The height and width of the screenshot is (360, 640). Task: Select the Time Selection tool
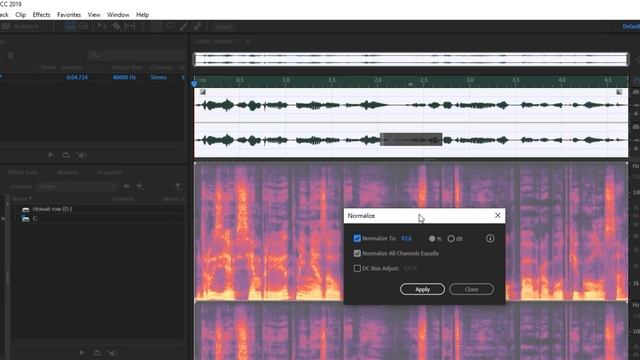click(142, 27)
